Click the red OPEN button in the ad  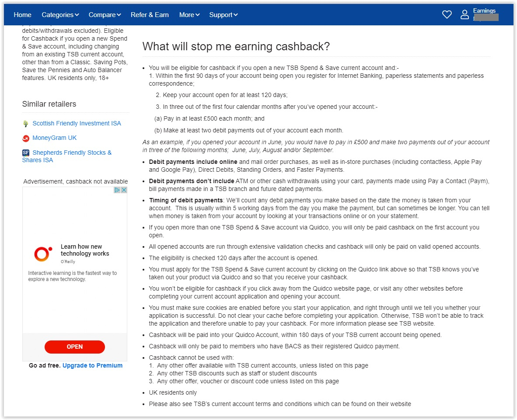(x=75, y=347)
